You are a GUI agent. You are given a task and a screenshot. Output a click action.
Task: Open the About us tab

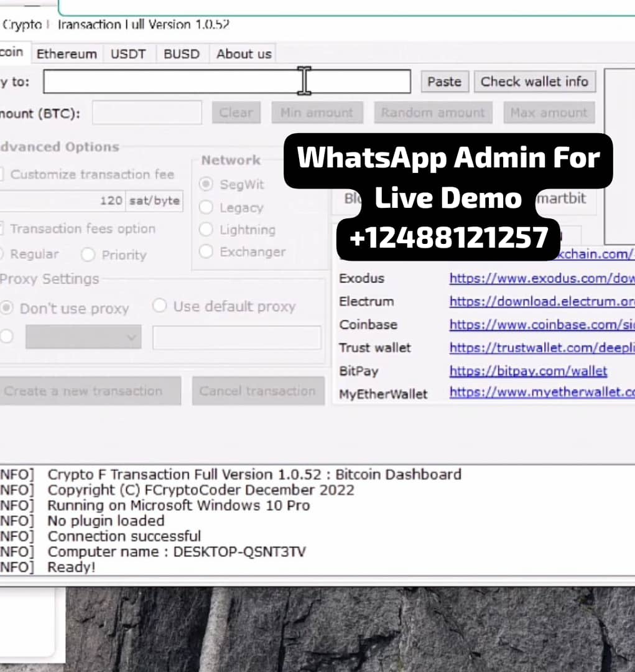point(244,54)
